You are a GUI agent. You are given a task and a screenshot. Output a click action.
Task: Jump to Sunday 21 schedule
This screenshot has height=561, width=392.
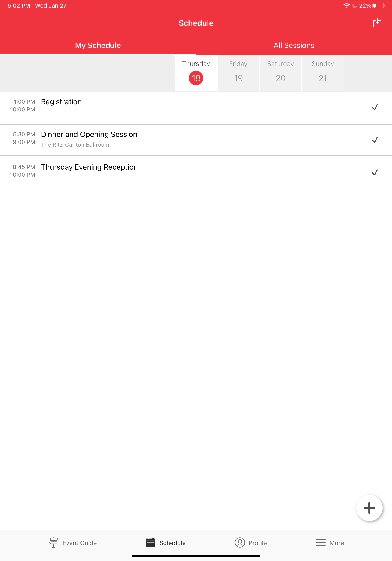(x=323, y=73)
